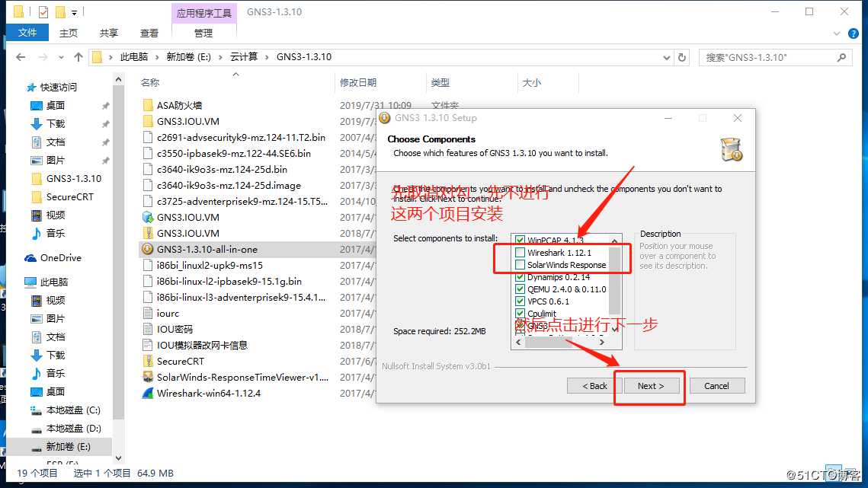Viewport: 868px width, 488px height.
Task: Check the SolarWinds Response component
Action: (x=520, y=264)
